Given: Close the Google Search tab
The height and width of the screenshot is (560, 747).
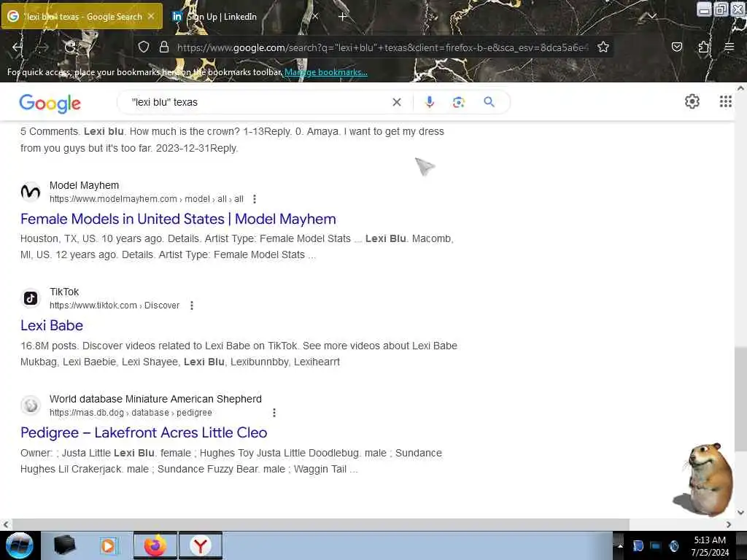Looking at the screenshot, I should 151,16.
